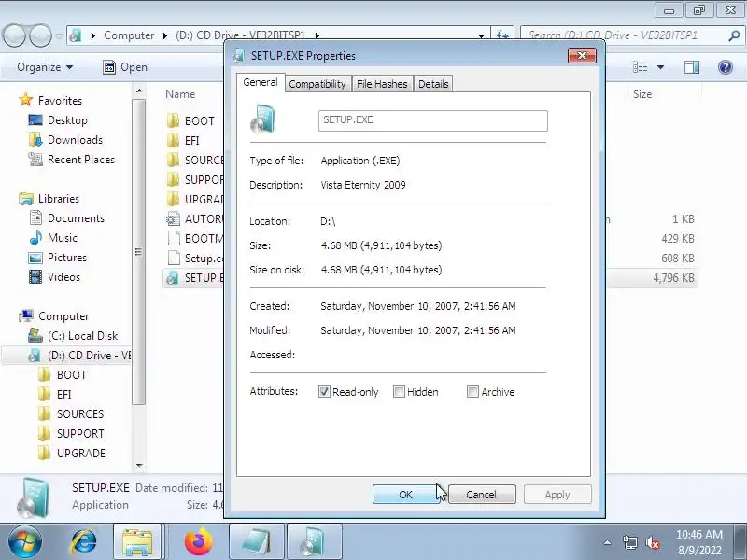Launch Internet Explorer from taskbar
This screenshot has width=747, height=560.
[x=84, y=542]
